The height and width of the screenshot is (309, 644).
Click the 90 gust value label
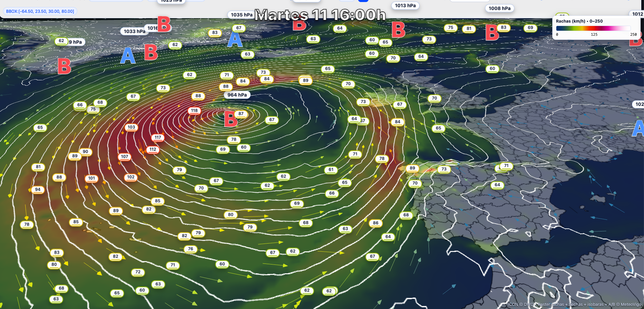(85, 152)
